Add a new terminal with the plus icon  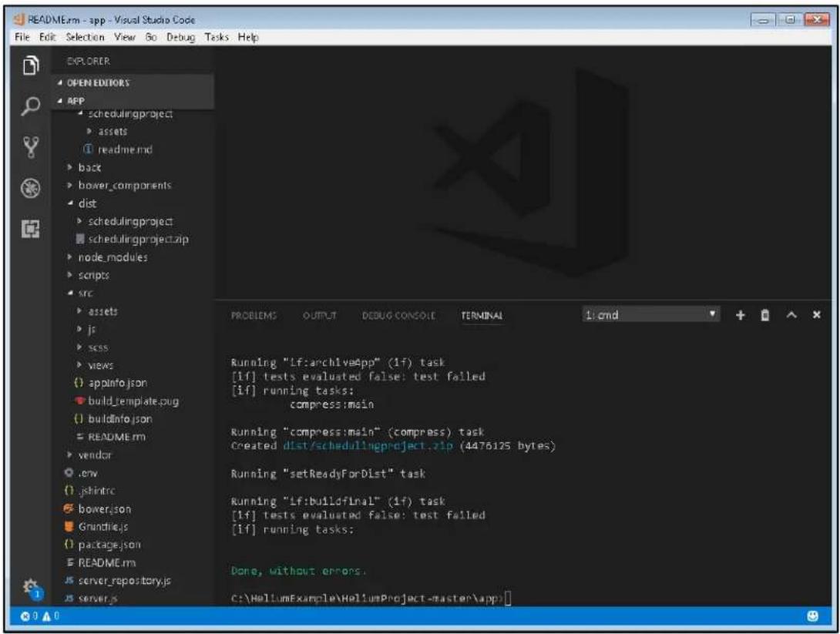(x=740, y=315)
